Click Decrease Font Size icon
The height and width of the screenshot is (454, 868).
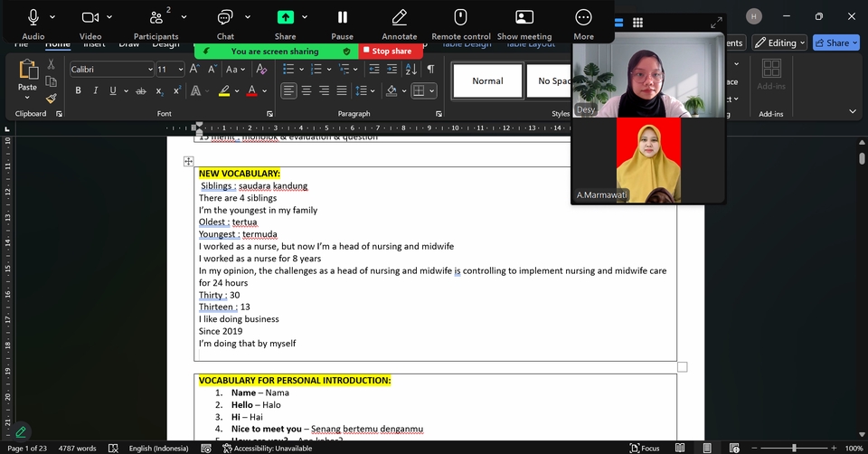pos(212,70)
